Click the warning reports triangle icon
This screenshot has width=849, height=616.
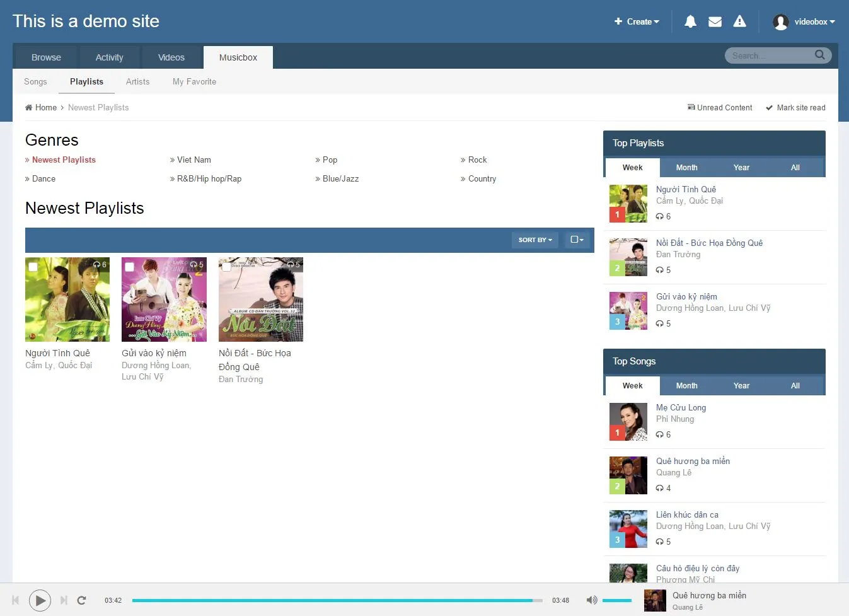coord(739,21)
